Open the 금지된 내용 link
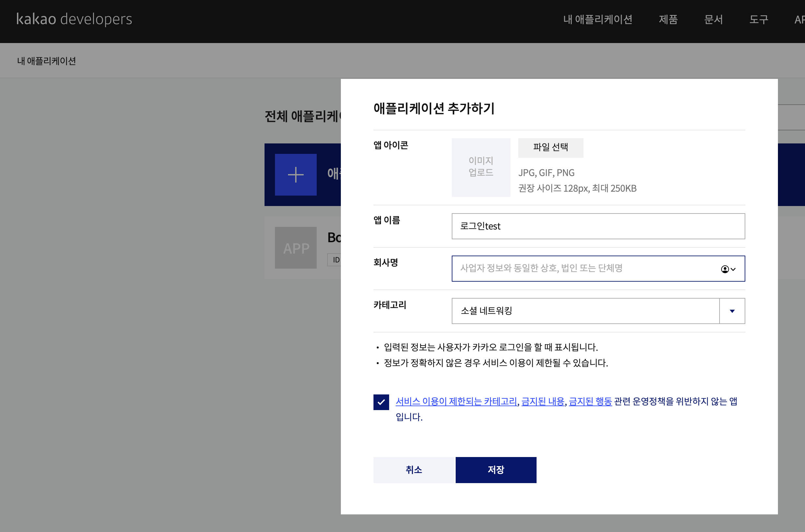The width and height of the screenshot is (805, 532). click(x=542, y=401)
